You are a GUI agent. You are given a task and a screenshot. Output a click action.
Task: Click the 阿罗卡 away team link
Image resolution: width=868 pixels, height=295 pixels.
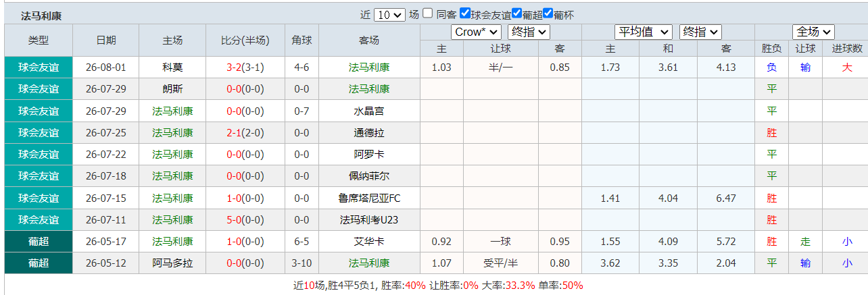[369, 154]
